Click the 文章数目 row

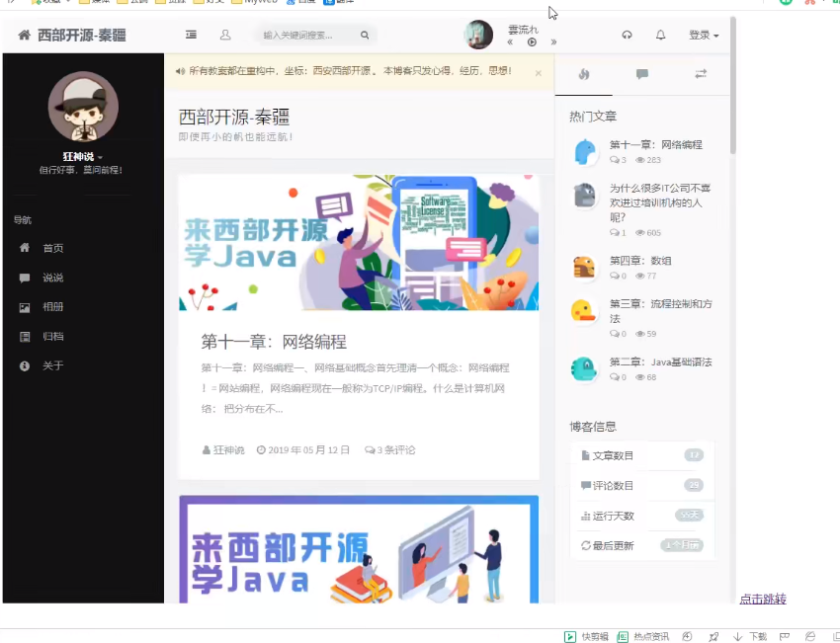coord(641,455)
